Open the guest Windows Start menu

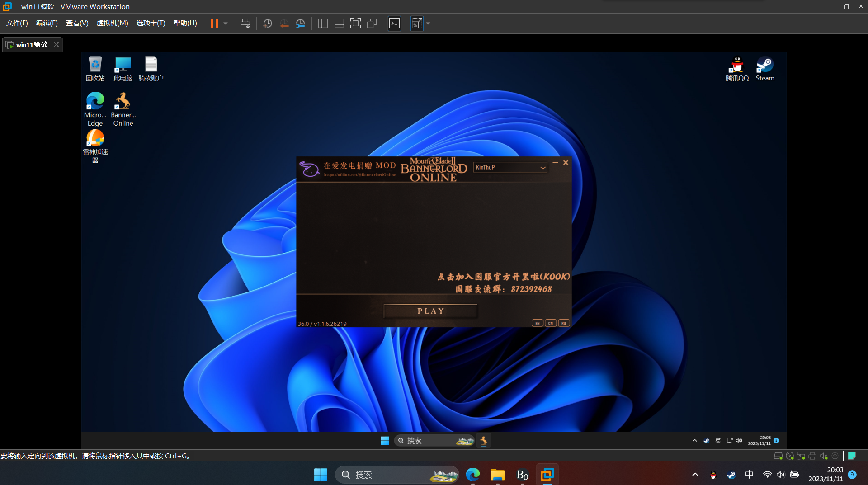pos(385,441)
